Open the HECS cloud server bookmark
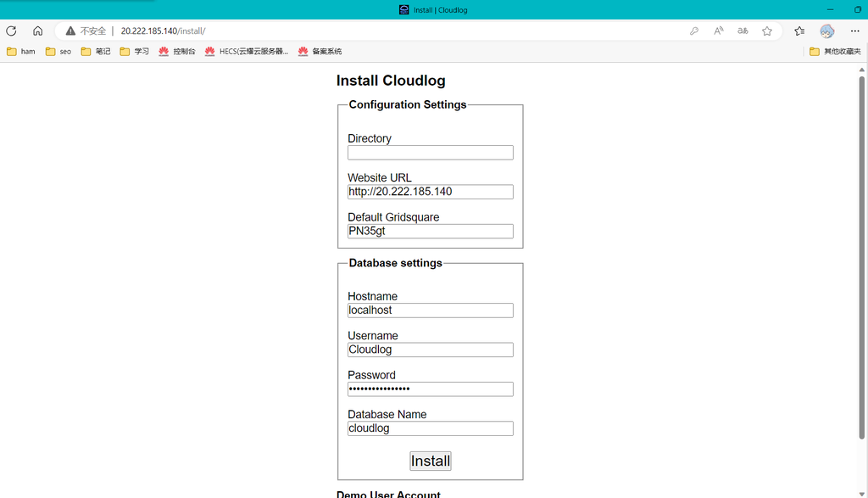 pyautogui.click(x=247, y=52)
